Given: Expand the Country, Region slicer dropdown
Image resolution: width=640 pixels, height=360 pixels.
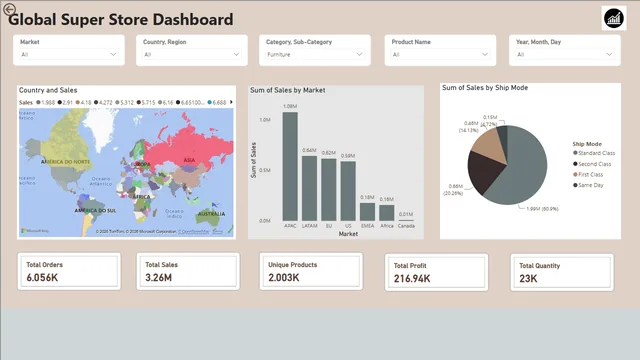Looking at the screenshot, I should [x=191, y=54].
